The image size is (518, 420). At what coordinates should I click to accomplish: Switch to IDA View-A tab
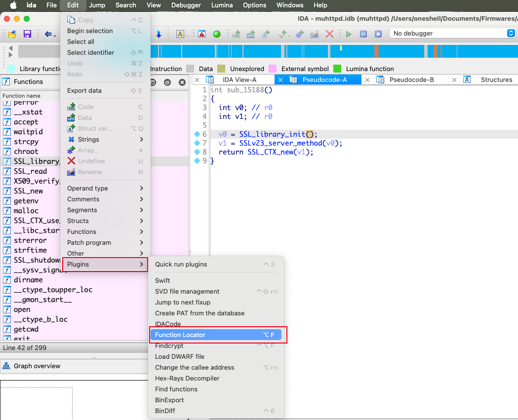point(239,79)
